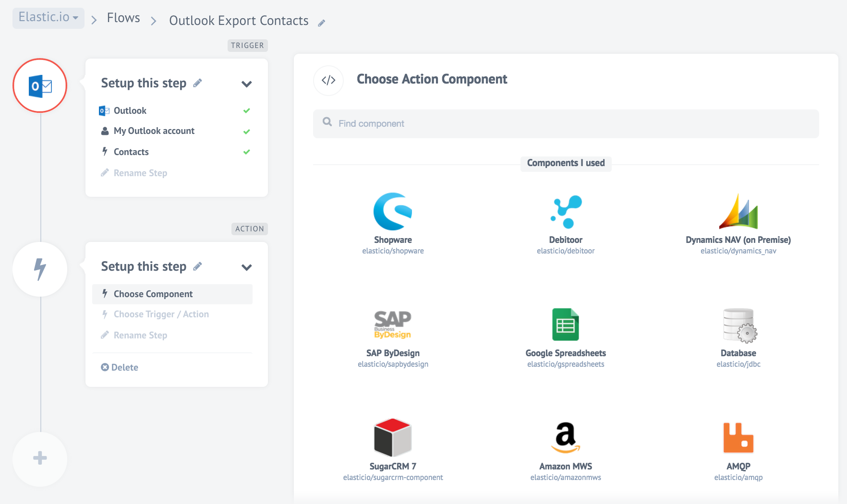
Task: Click elasticio/debitoor path text
Action: point(566,251)
